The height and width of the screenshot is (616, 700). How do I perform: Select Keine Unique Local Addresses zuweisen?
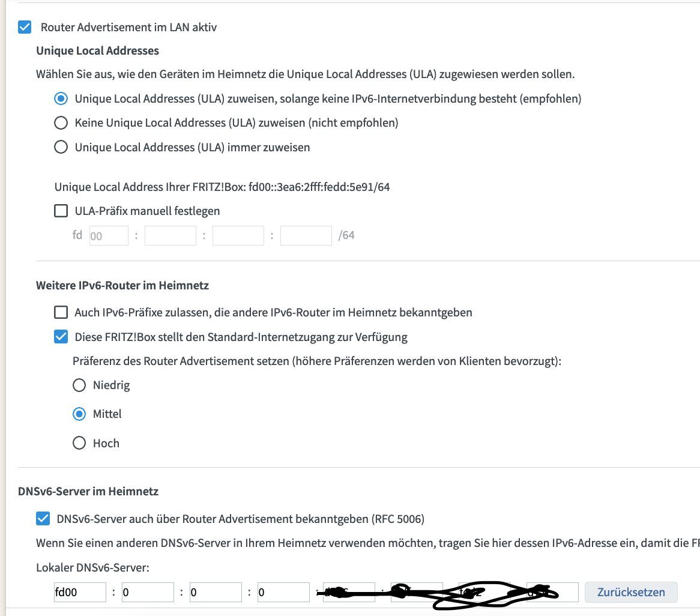(x=61, y=122)
